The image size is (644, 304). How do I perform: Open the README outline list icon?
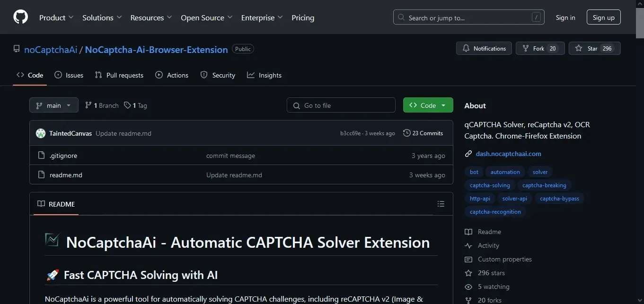[441, 204]
